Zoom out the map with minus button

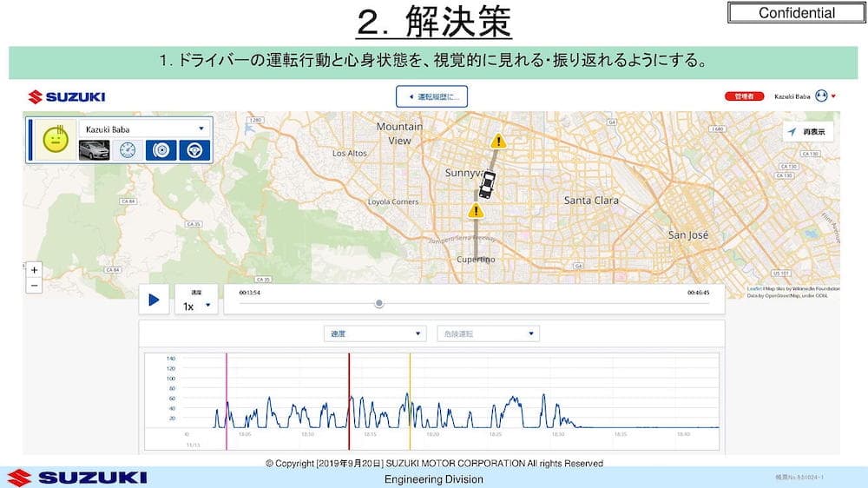[35, 286]
